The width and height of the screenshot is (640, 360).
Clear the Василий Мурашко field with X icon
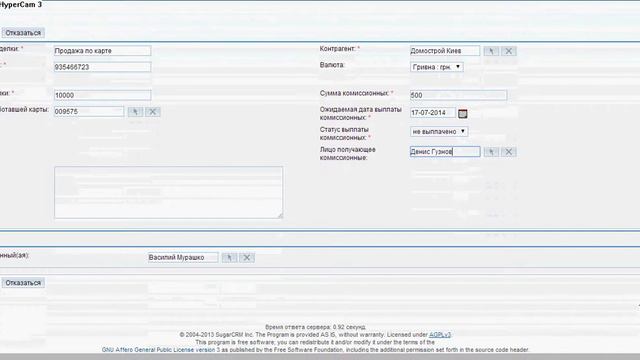tap(247, 258)
